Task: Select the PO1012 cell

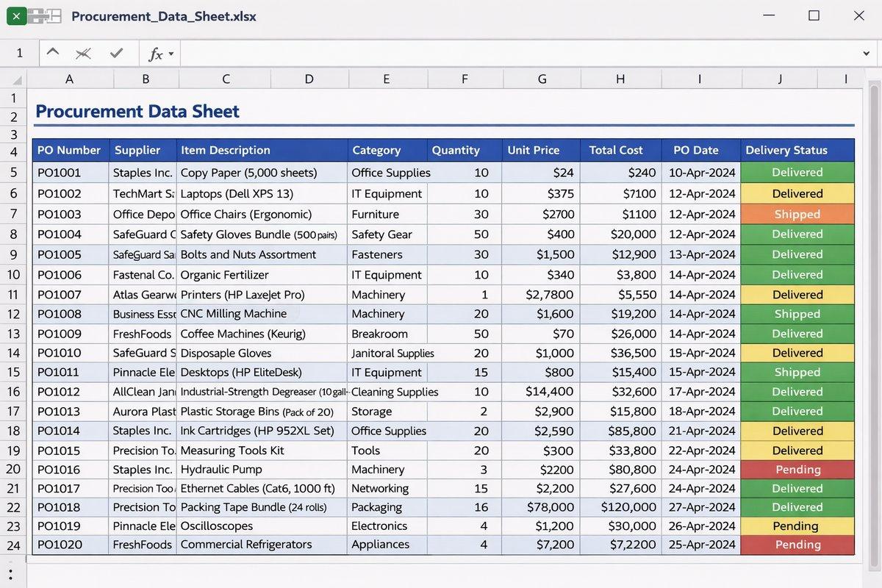Action: (71, 392)
